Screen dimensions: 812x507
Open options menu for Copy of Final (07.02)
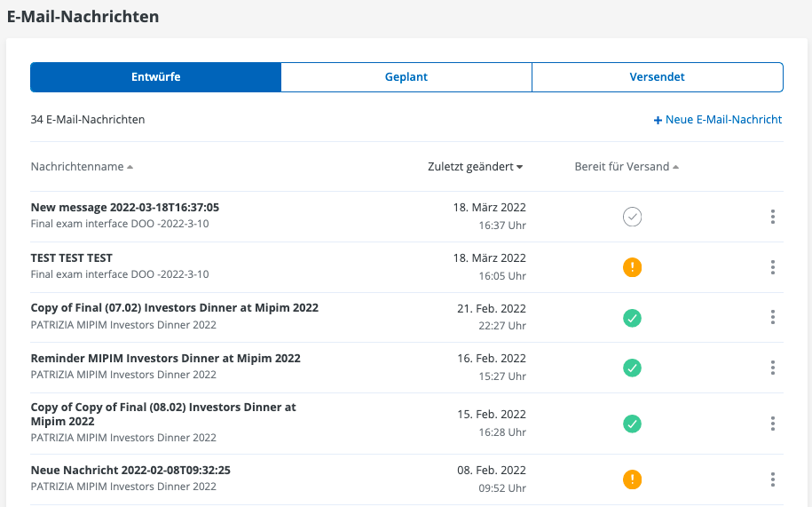tap(773, 317)
